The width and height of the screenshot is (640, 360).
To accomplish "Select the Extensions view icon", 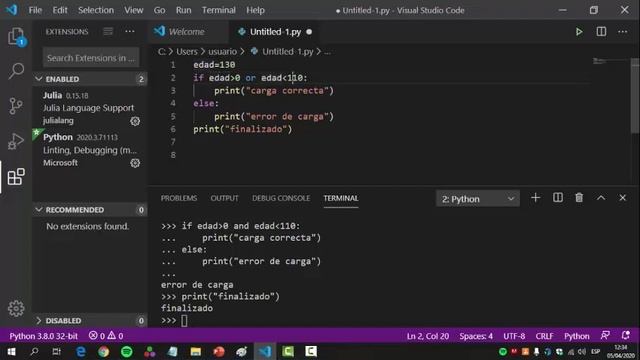I will coord(16,177).
